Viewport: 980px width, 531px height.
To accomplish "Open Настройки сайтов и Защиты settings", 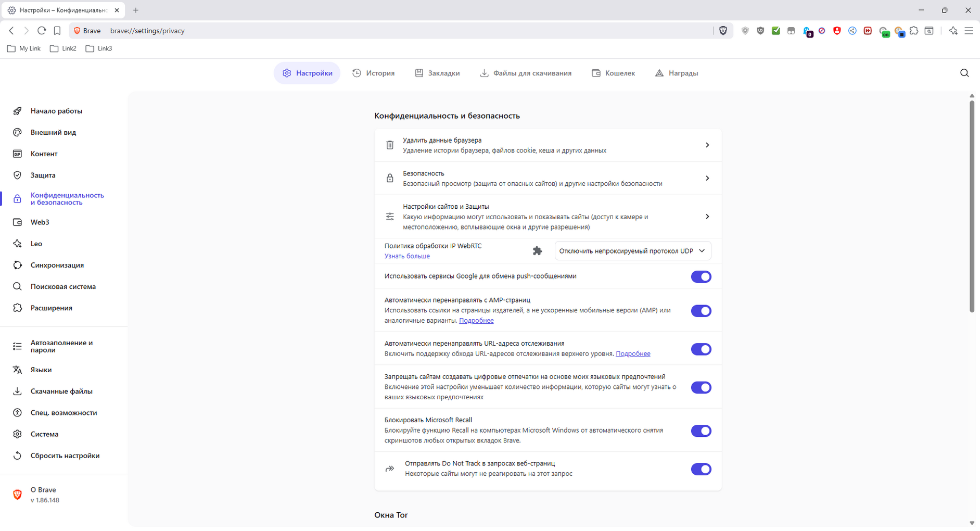I will click(548, 216).
